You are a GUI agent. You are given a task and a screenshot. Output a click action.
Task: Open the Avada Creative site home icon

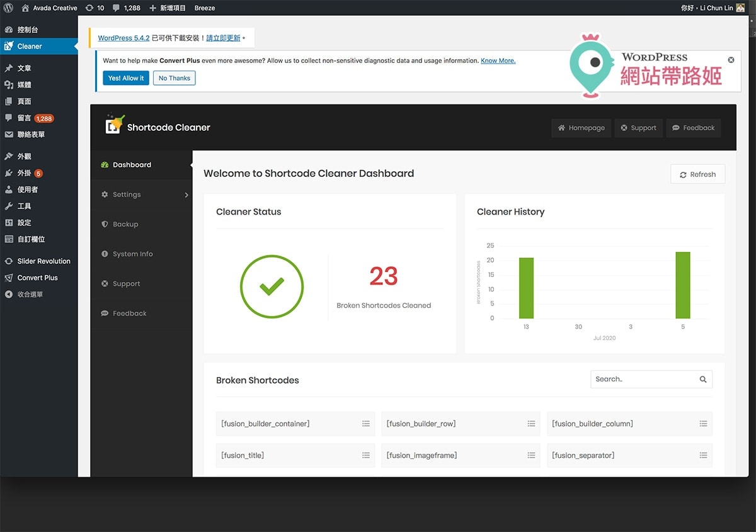25,8
